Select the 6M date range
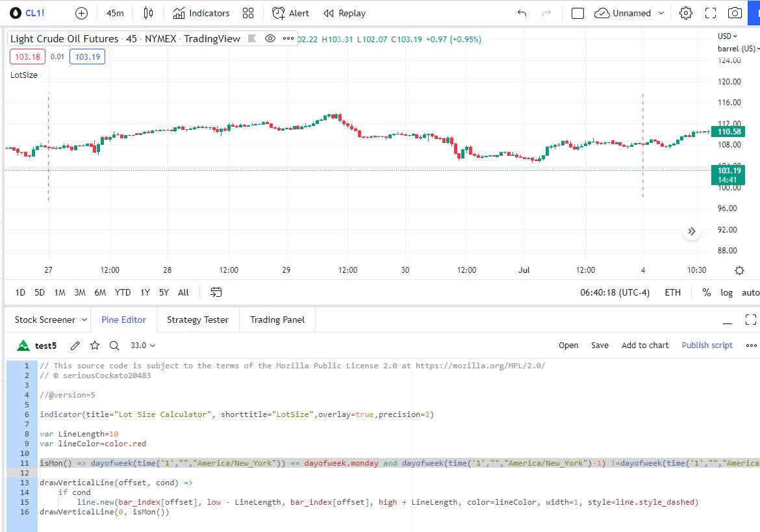Viewport: 760px width, 532px height. pos(100,292)
